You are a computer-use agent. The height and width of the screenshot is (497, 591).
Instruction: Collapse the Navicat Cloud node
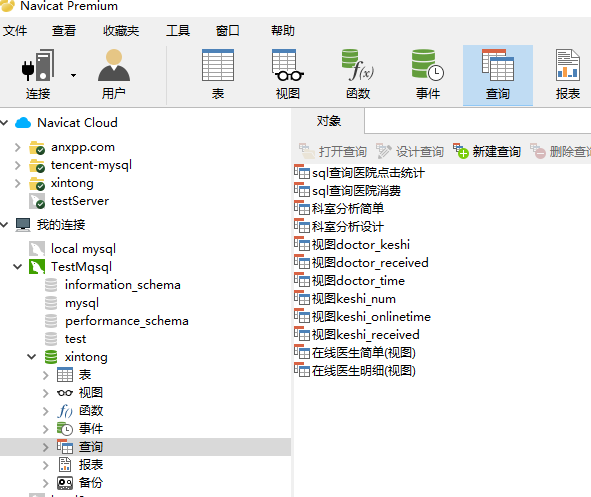[x=4, y=122]
